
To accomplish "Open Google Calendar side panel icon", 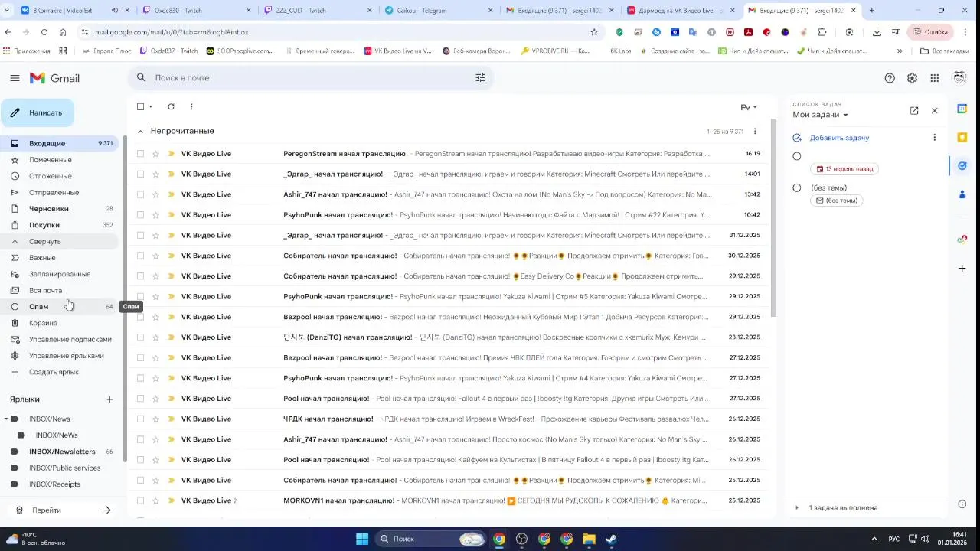I will (962, 109).
